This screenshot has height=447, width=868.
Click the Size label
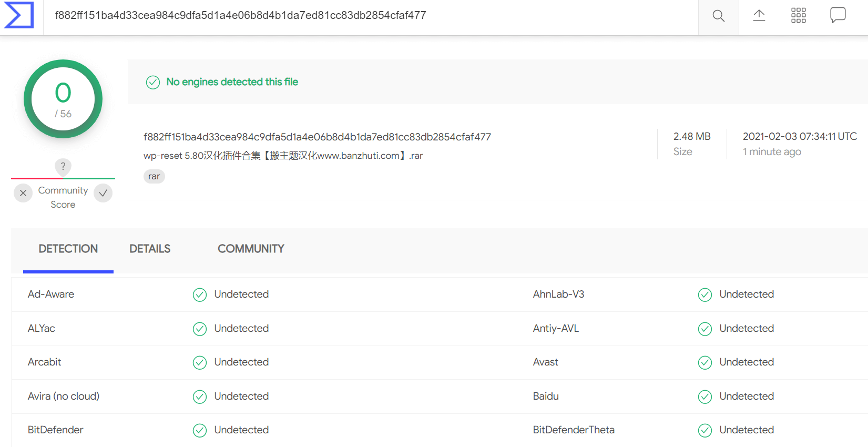683,151
